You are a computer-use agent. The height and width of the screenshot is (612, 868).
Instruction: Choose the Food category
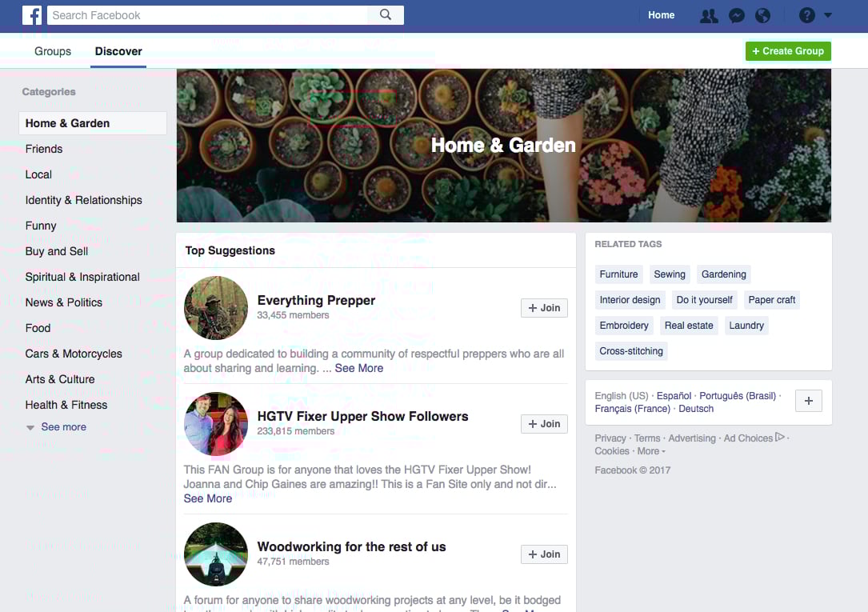38,328
